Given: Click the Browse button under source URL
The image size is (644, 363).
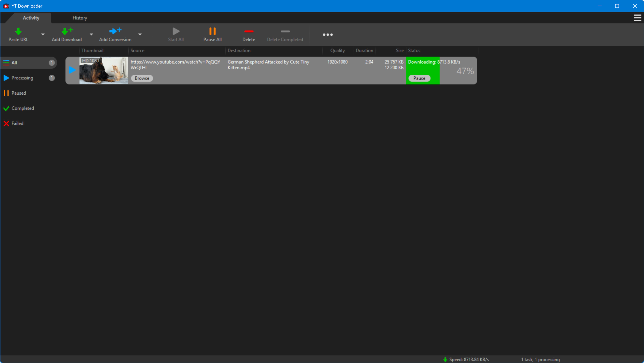Looking at the screenshot, I should click(x=142, y=78).
